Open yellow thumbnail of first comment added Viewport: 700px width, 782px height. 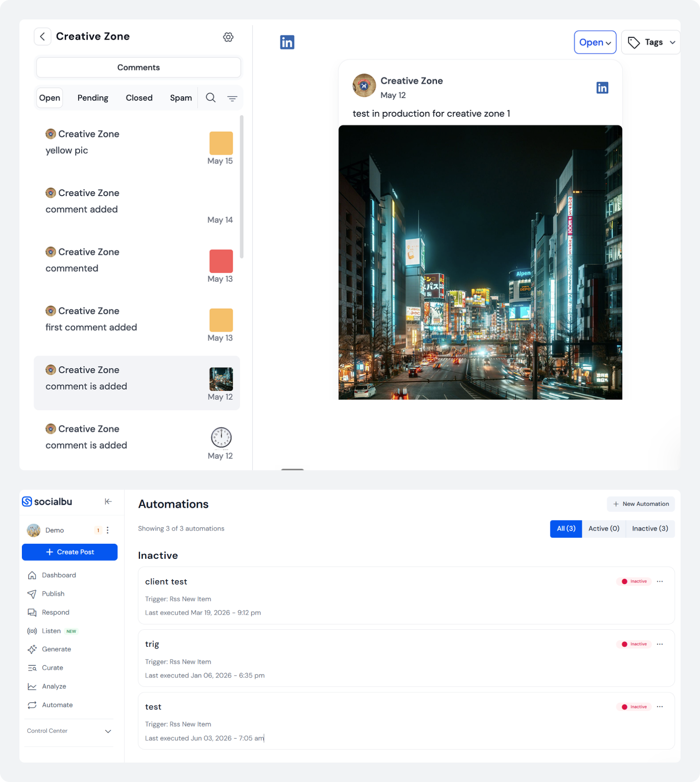click(221, 320)
